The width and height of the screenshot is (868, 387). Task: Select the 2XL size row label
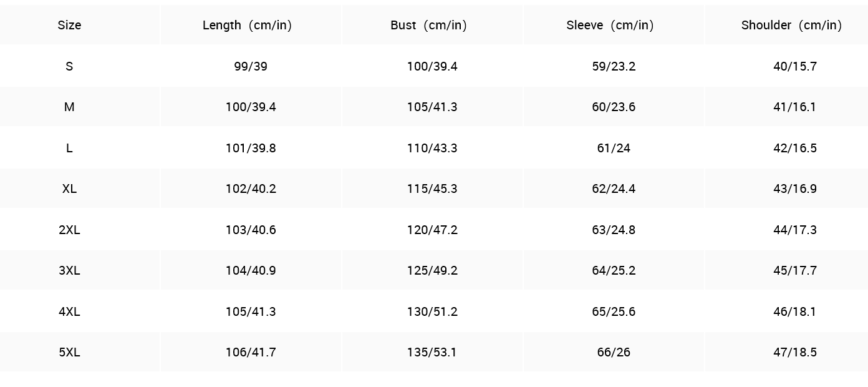(x=69, y=230)
